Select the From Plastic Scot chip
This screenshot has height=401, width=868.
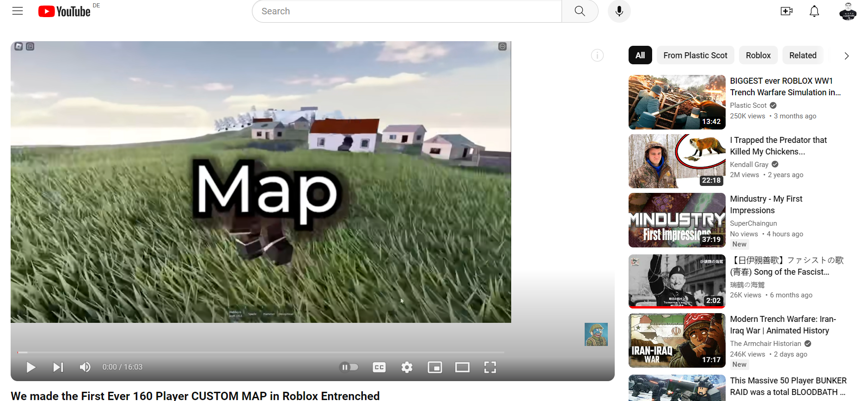point(695,56)
